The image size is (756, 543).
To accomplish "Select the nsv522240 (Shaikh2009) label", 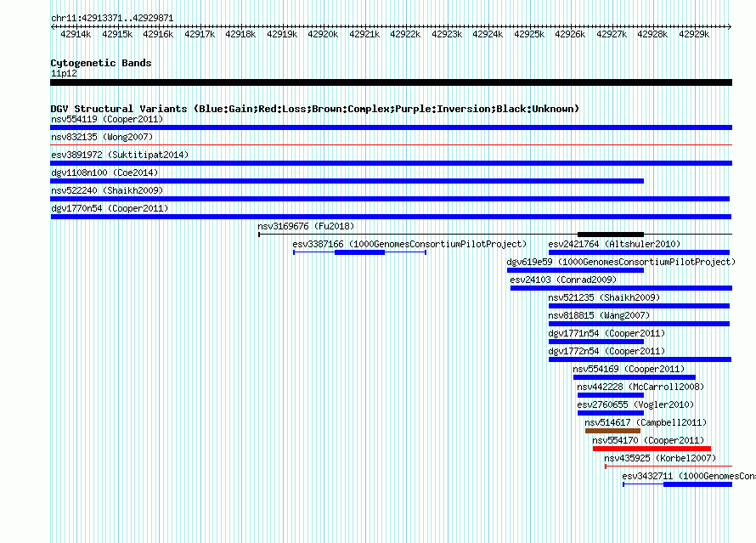I will point(107,190).
